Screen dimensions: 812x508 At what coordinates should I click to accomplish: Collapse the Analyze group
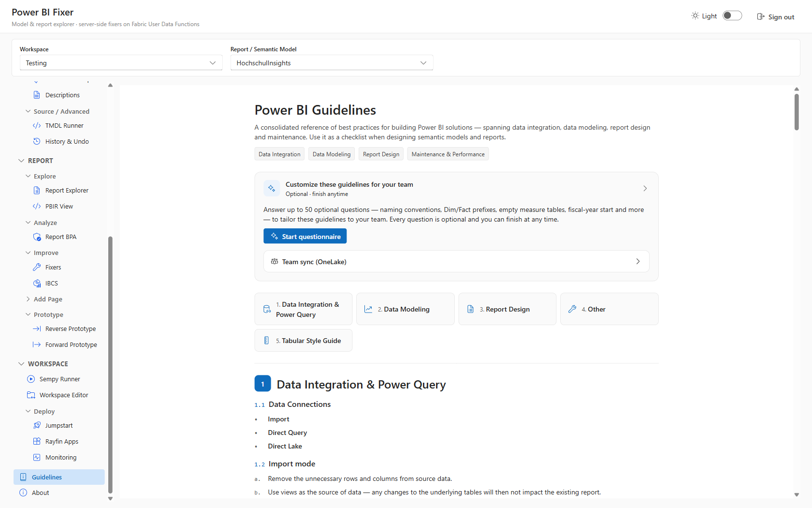(x=28, y=223)
